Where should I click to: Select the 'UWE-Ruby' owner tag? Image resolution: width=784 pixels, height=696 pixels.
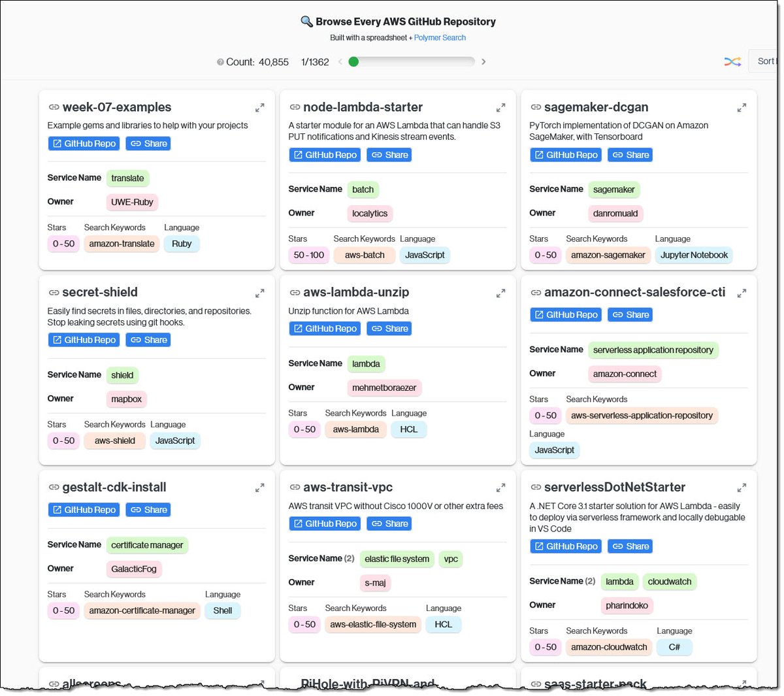132,202
